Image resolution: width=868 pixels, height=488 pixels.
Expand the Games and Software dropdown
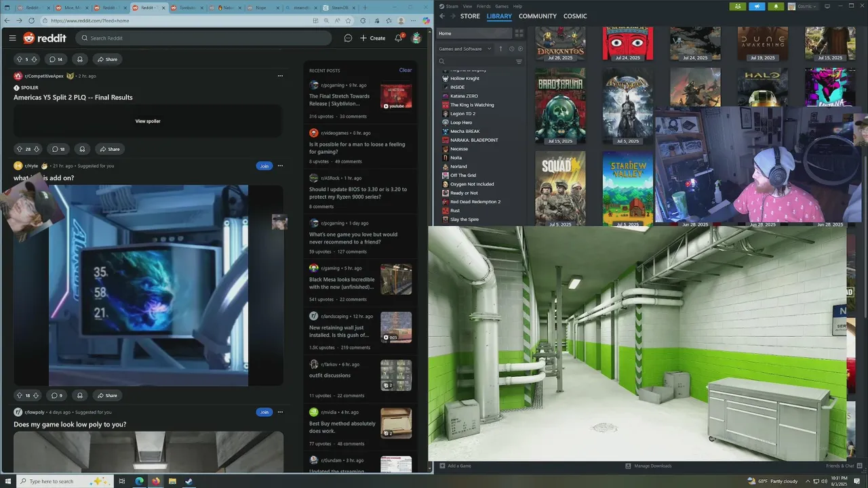point(467,49)
